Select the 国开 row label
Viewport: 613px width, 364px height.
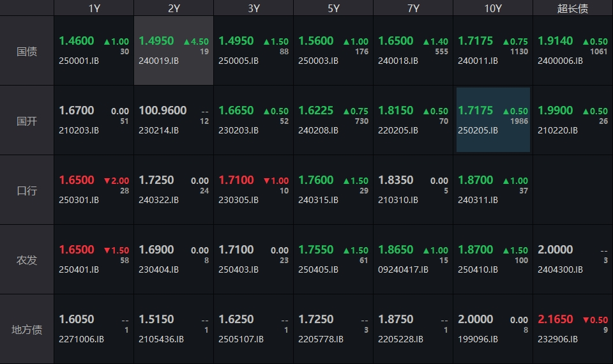pos(27,121)
